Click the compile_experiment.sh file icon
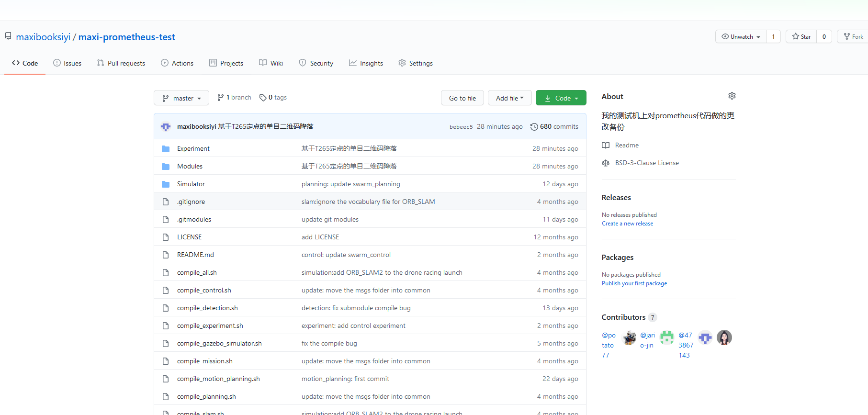 pyautogui.click(x=166, y=326)
